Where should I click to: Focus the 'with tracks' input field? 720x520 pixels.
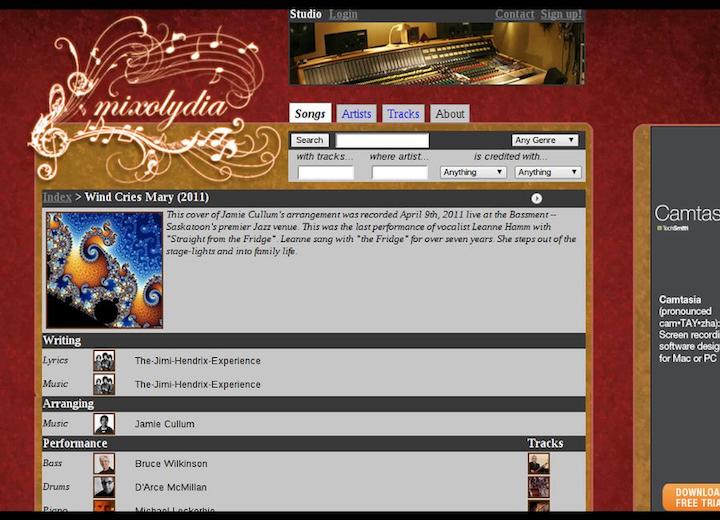[326, 173]
